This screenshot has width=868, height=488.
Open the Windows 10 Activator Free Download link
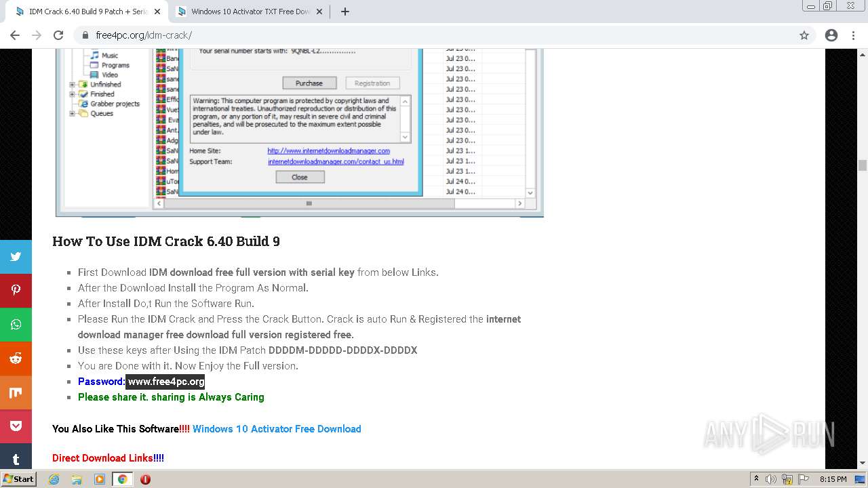point(277,429)
